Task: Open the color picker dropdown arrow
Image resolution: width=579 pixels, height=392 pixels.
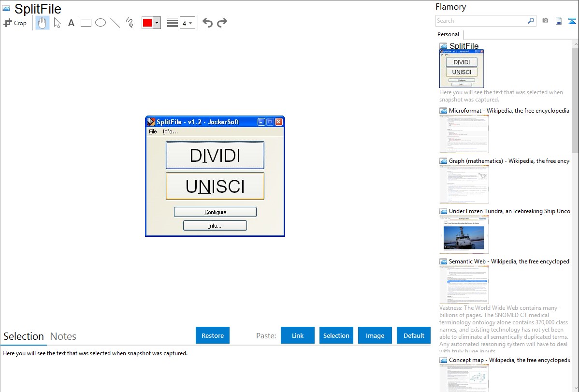Action: 157,23
